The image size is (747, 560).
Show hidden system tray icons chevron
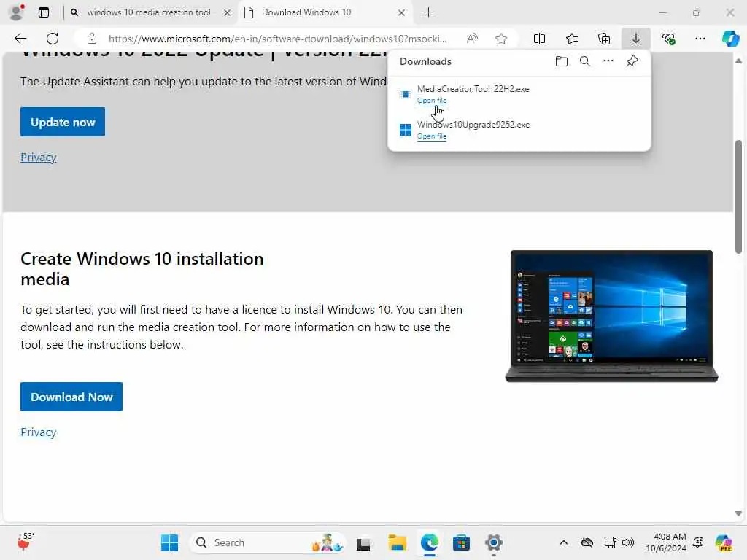click(564, 542)
